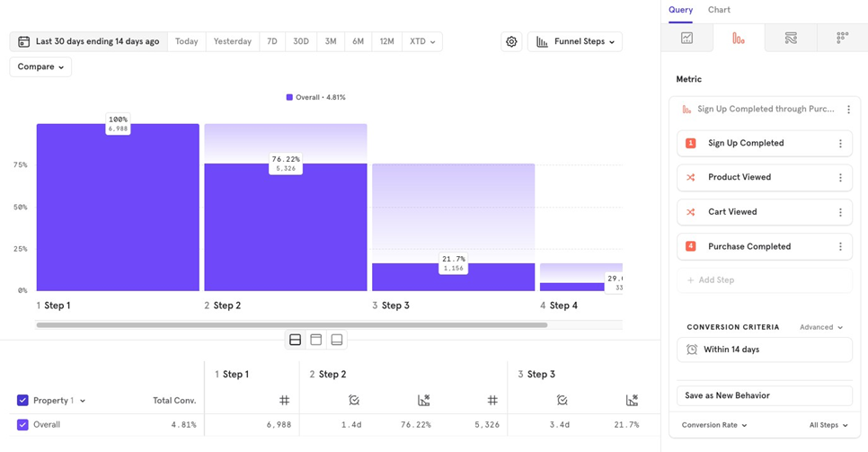868x452 pixels.
Task: Click the Within 14 days conversion window field
Action: (764, 350)
